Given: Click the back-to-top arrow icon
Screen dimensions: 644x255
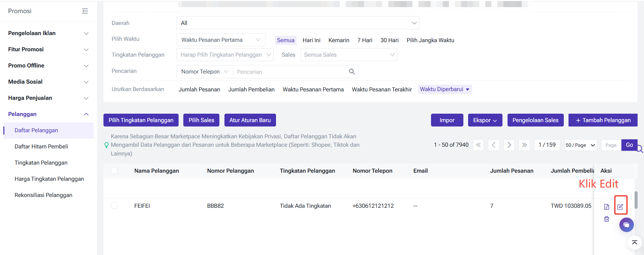Looking at the screenshot, I should click(634, 243).
